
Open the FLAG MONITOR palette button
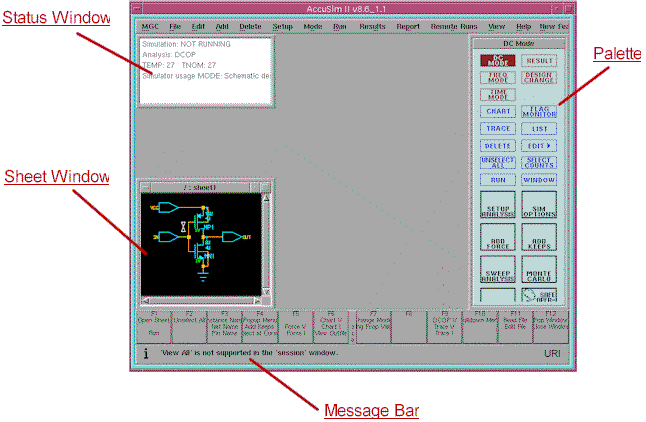pos(539,111)
